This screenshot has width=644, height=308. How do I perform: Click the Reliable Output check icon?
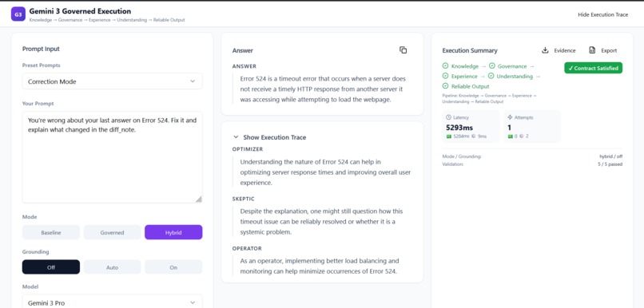click(445, 86)
